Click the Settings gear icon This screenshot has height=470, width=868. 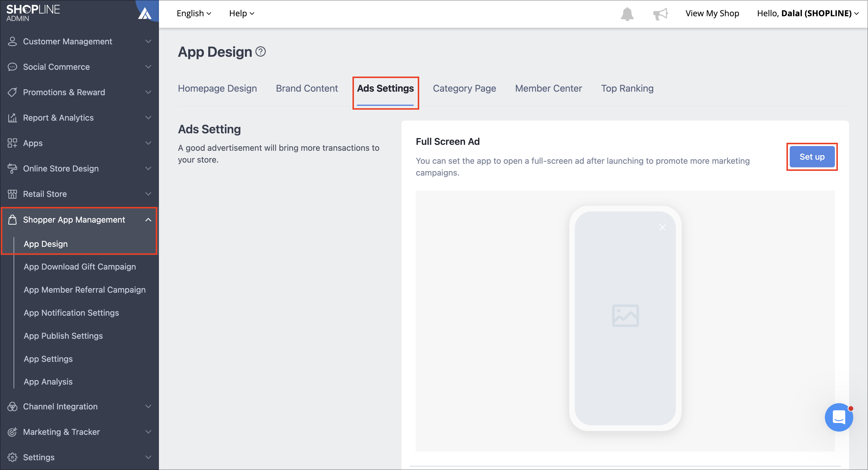(12, 457)
